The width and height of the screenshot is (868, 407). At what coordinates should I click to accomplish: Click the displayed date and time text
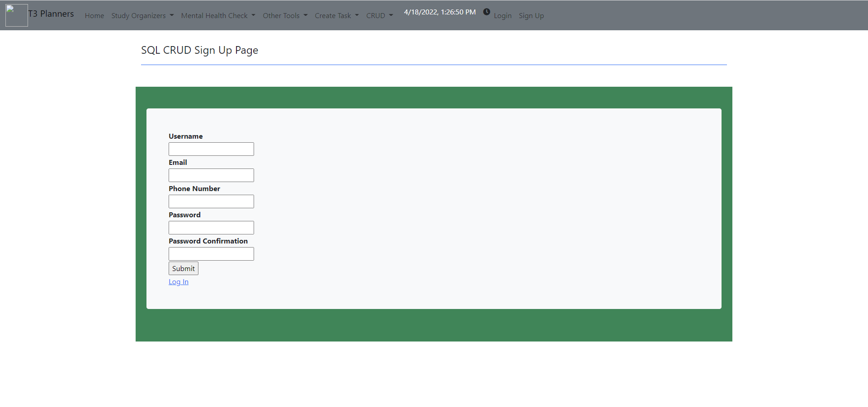coord(439,12)
